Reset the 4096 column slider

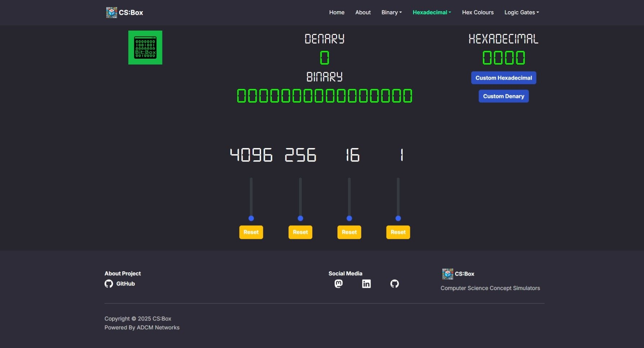tap(251, 232)
